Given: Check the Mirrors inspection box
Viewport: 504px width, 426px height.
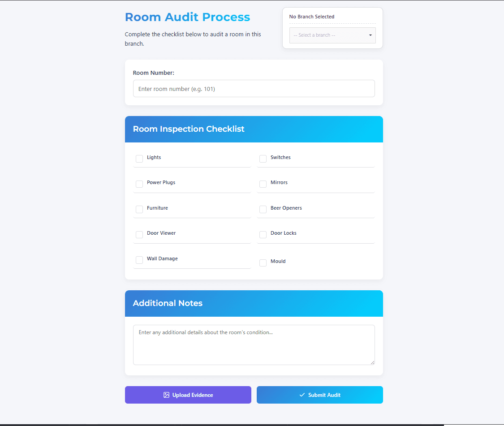Looking at the screenshot, I should click(263, 184).
